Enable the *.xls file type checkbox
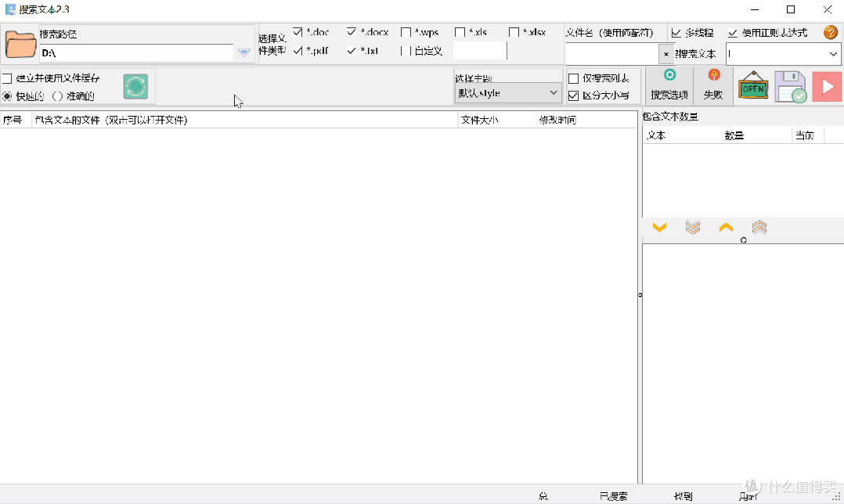The image size is (844, 504). (x=460, y=32)
